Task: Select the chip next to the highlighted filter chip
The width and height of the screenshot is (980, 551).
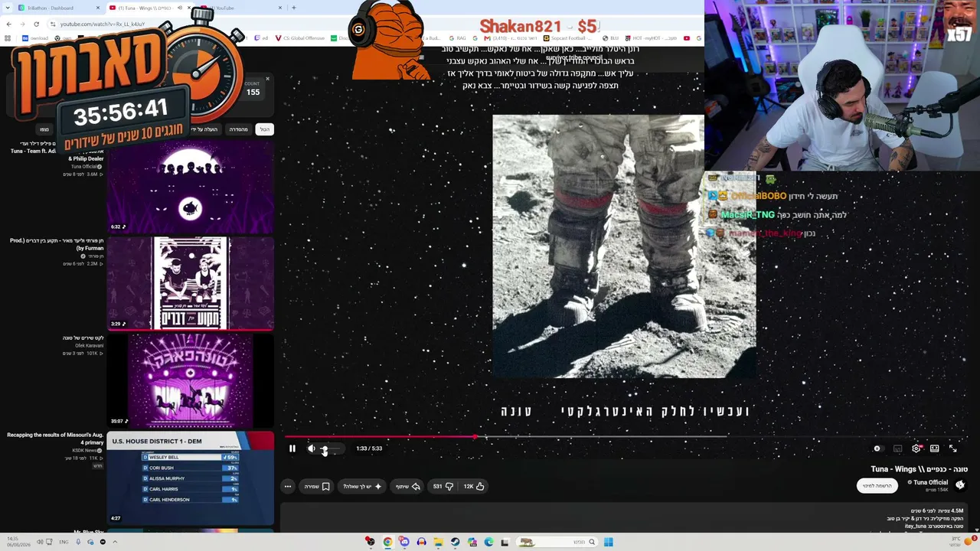Action: (239, 129)
